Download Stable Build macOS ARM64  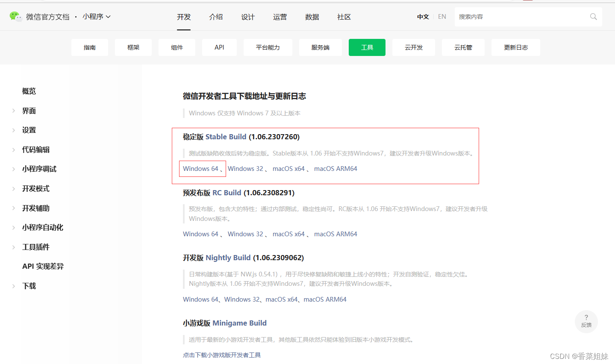tap(335, 169)
